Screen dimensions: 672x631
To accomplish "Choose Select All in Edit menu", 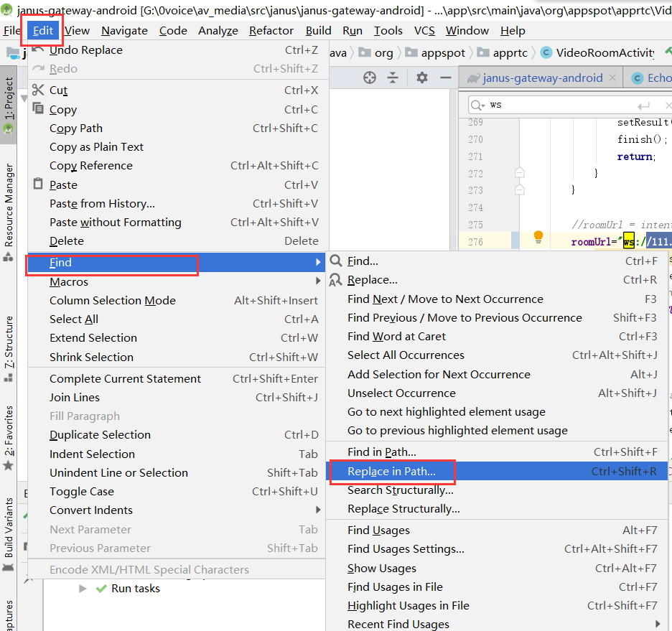I will click(177, 319).
